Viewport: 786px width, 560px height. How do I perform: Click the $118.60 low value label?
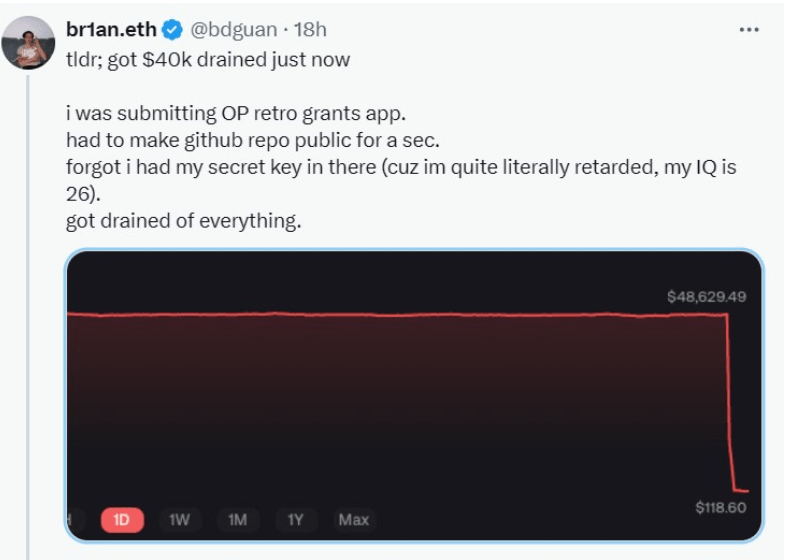721,507
